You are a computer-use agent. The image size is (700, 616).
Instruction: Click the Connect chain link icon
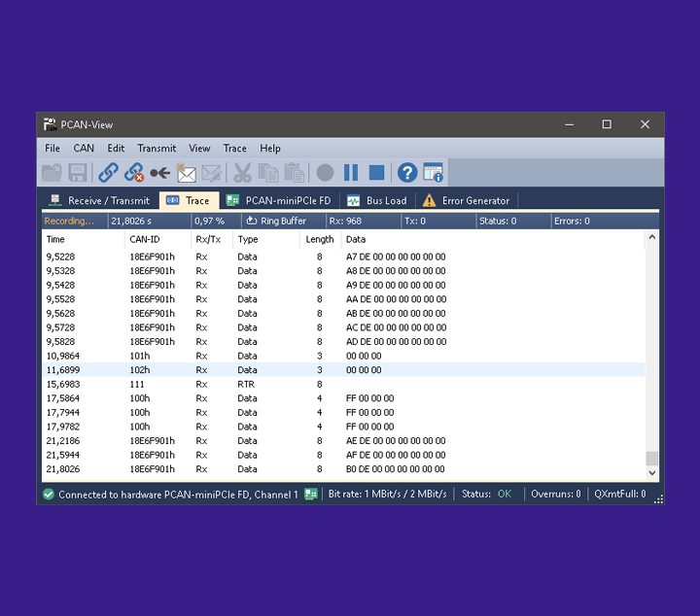108,173
